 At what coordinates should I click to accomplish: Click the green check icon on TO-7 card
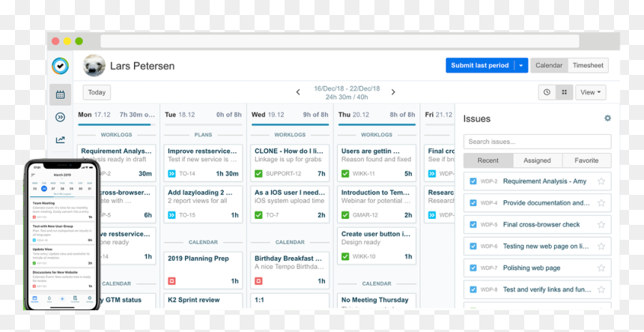(x=258, y=215)
